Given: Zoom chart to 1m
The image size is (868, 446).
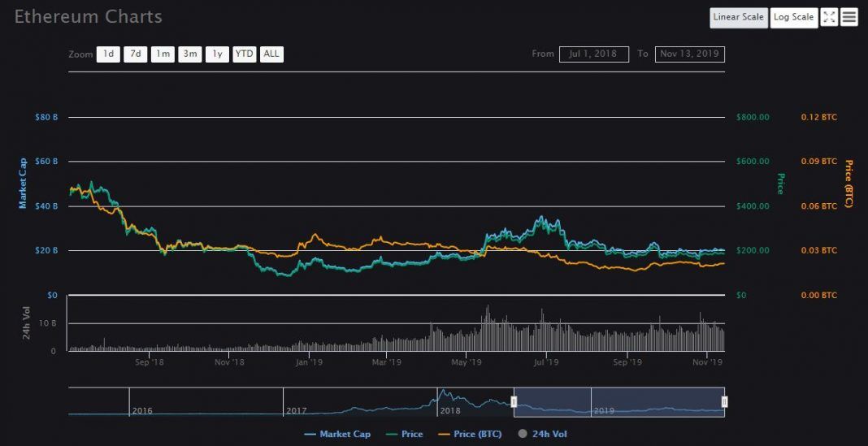Looking at the screenshot, I should tap(163, 54).
